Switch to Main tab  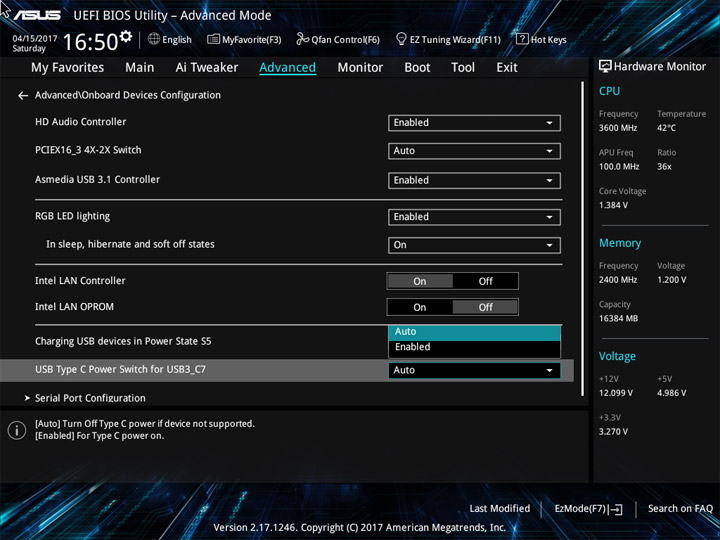pos(140,68)
